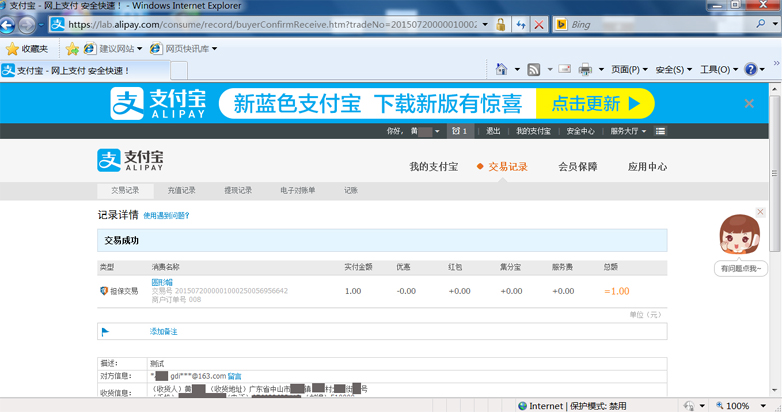Open the 页面(P) dropdown menu
Screen dimensions: 782x412
click(629, 69)
